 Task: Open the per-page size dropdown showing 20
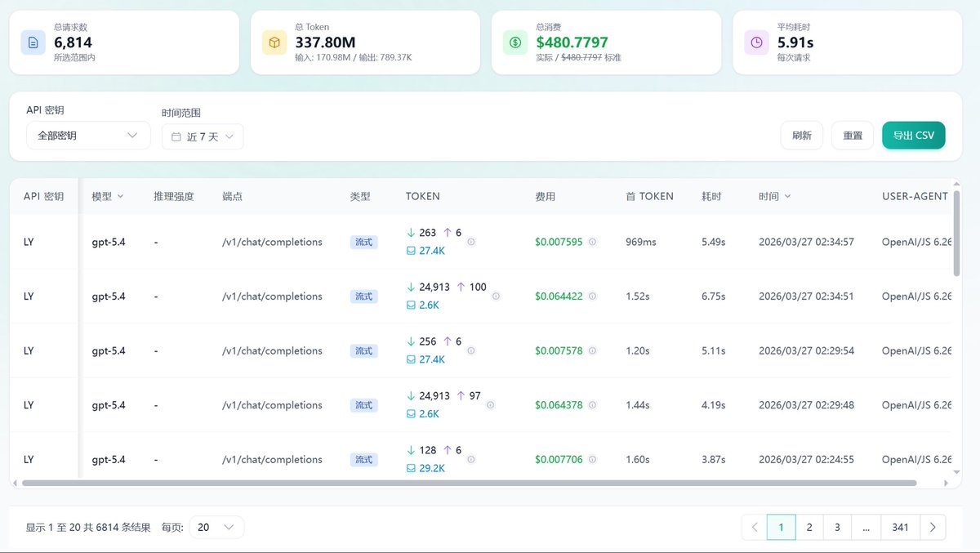(x=216, y=528)
